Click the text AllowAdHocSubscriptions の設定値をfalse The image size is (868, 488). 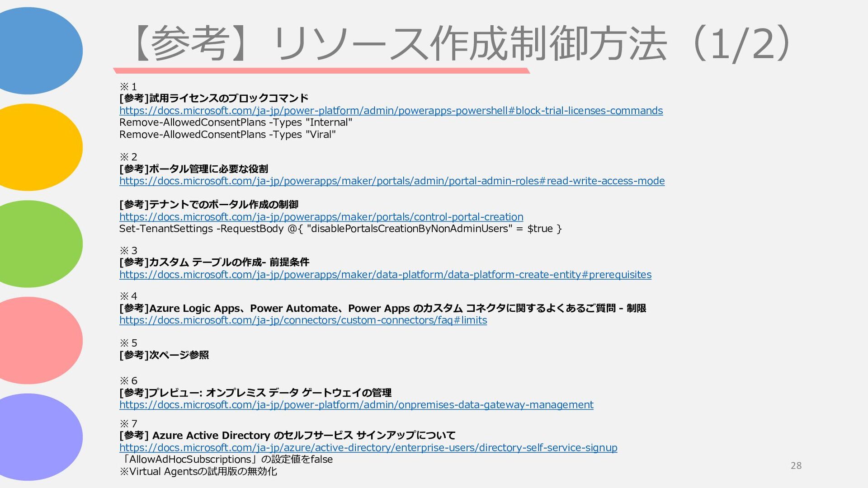tap(226, 460)
